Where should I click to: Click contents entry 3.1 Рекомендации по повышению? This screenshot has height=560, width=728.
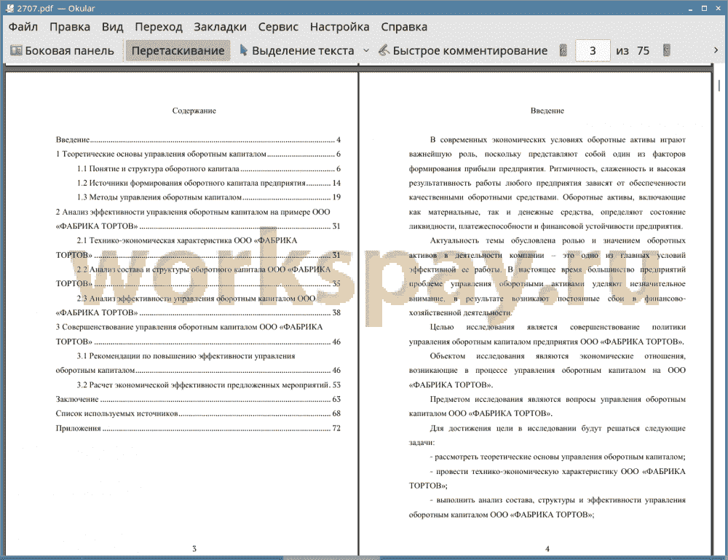(x=198, y=363)
